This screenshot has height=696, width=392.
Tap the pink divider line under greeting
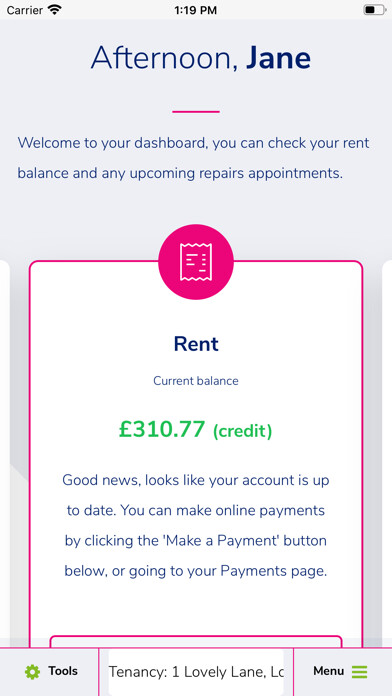[196, 111]
